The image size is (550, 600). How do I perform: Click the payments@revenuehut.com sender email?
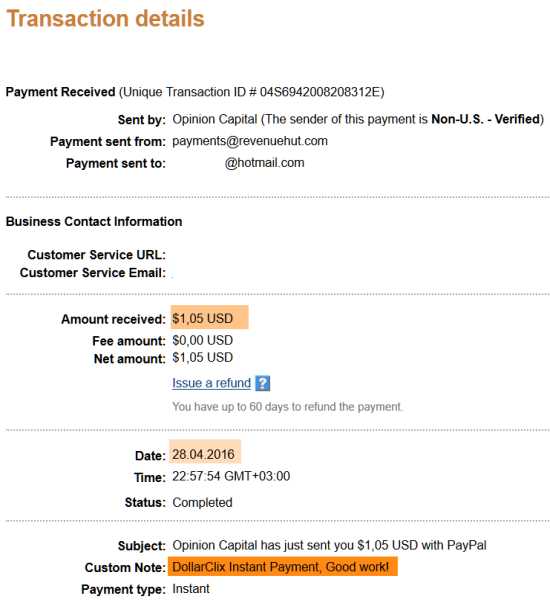point(250,141)
